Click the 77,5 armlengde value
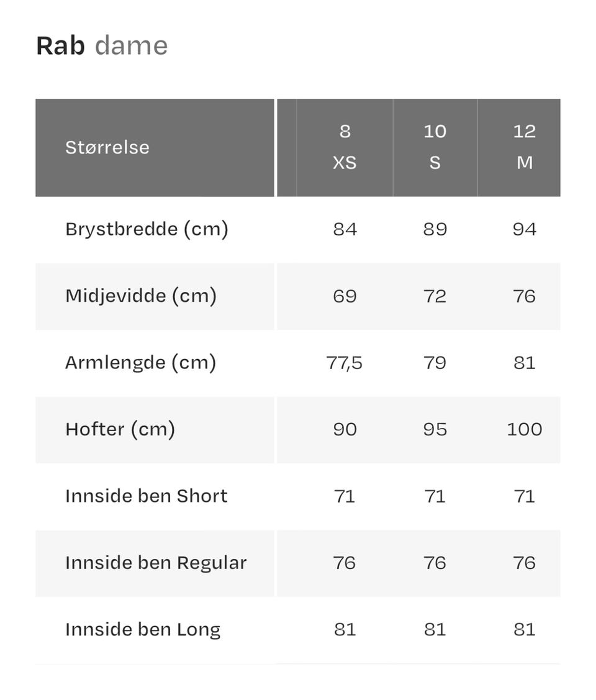 point(345,363)
